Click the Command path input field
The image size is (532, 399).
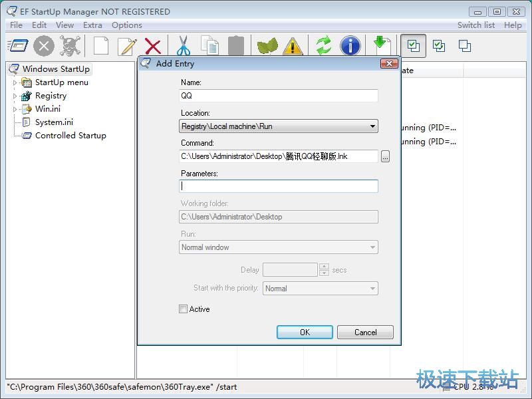point(278,156)
